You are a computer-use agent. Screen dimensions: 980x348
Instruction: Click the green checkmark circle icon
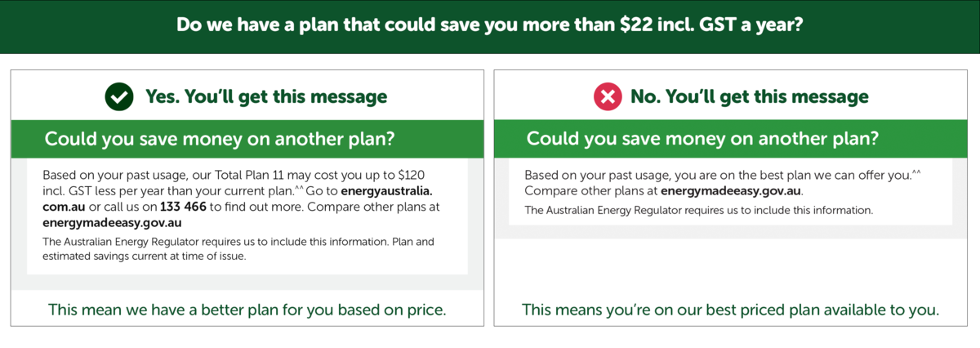click(119, 97)
